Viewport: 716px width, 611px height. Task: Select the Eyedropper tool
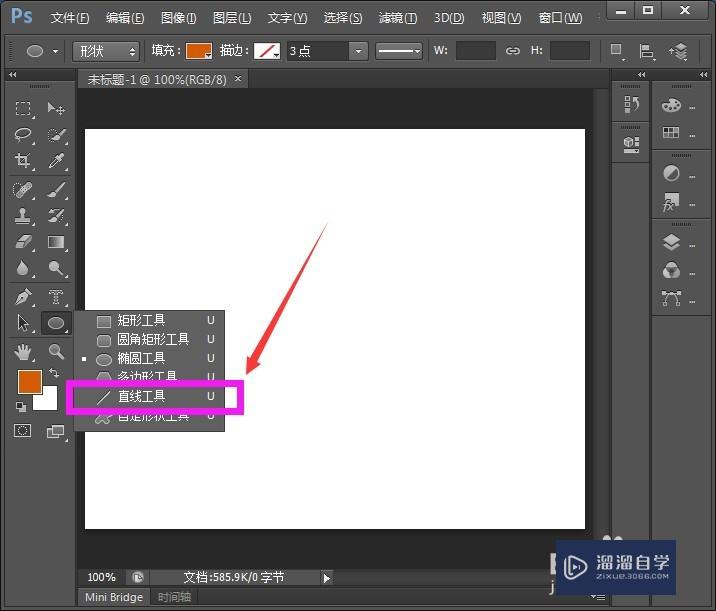56,161
